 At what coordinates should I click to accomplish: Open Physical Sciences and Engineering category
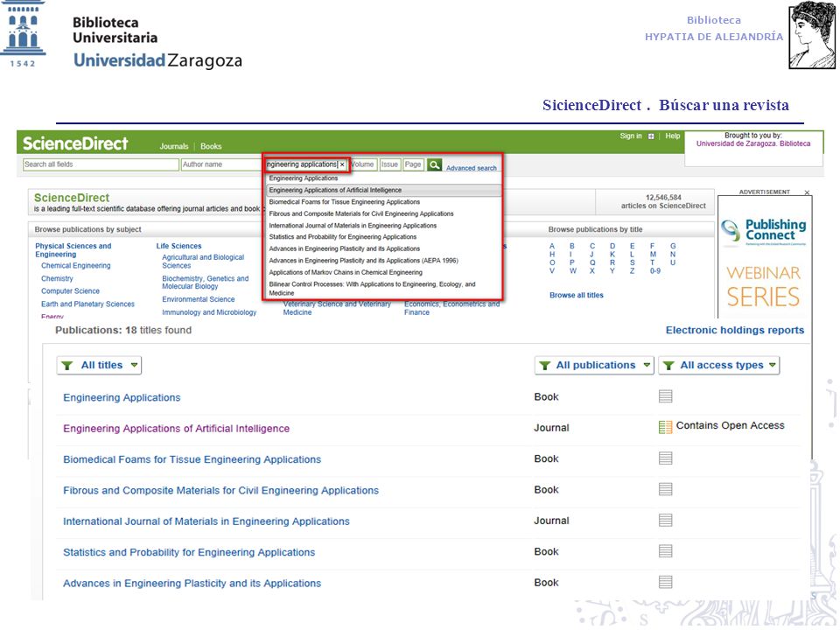[x=73, y=250]
